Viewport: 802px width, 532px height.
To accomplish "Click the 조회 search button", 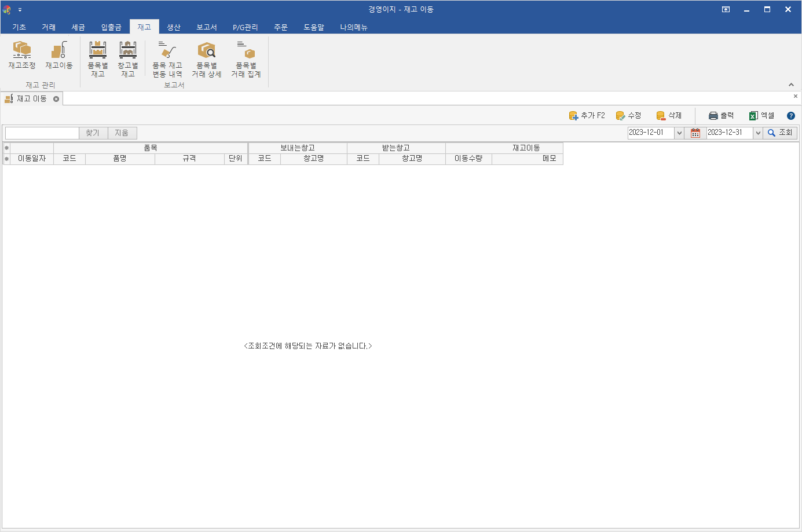I will tap(780, 133).
